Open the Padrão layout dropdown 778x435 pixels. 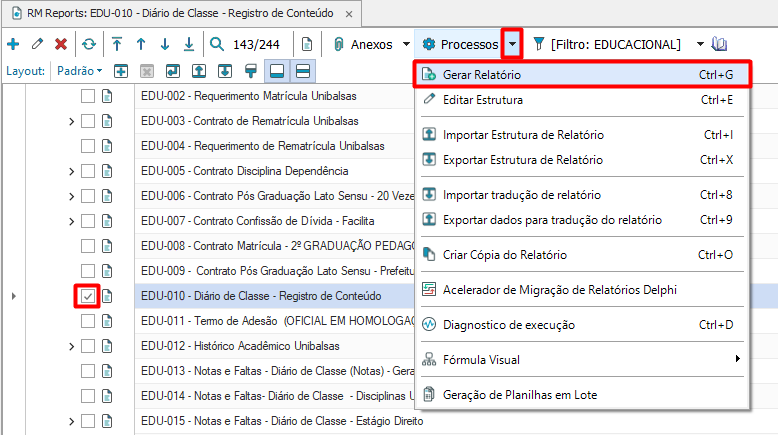tap(79, 71)
